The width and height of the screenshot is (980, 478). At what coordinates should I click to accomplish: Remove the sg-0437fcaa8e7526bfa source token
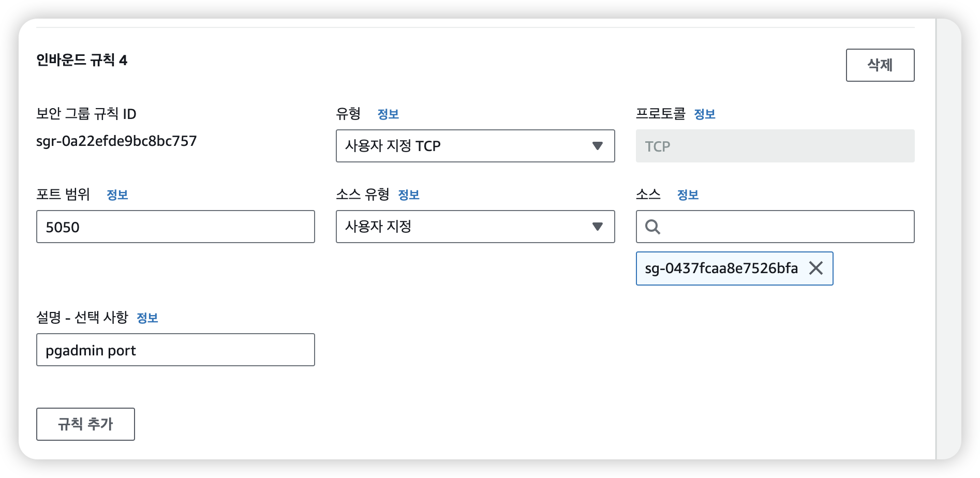tap(816, 268)
